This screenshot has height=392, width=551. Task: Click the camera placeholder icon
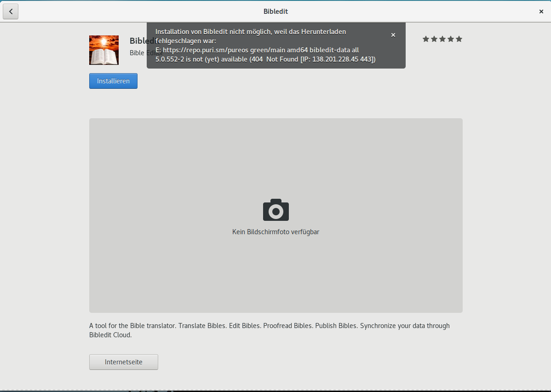pos(276,210)
